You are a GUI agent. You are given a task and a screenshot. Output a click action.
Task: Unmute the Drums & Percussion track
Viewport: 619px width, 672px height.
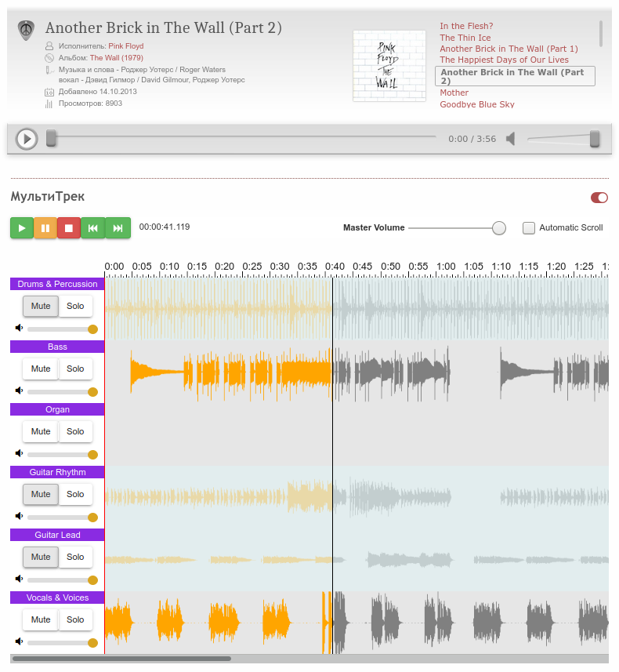[41, 306]
